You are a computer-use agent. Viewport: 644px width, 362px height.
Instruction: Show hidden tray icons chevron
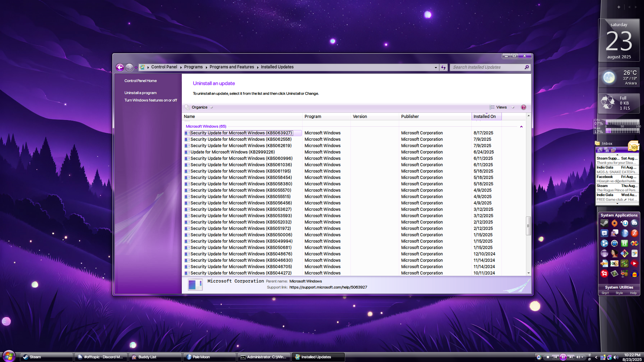pos(596,357)
